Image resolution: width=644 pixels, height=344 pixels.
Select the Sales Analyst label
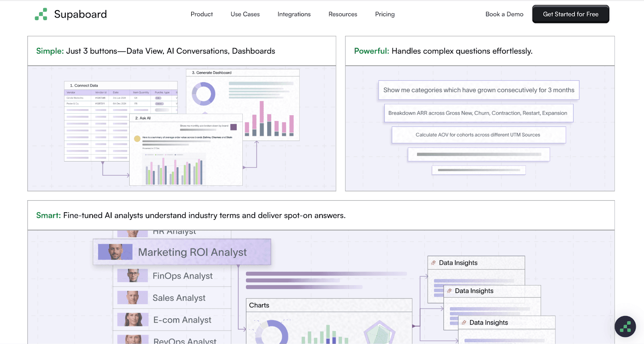coord(179,298)
